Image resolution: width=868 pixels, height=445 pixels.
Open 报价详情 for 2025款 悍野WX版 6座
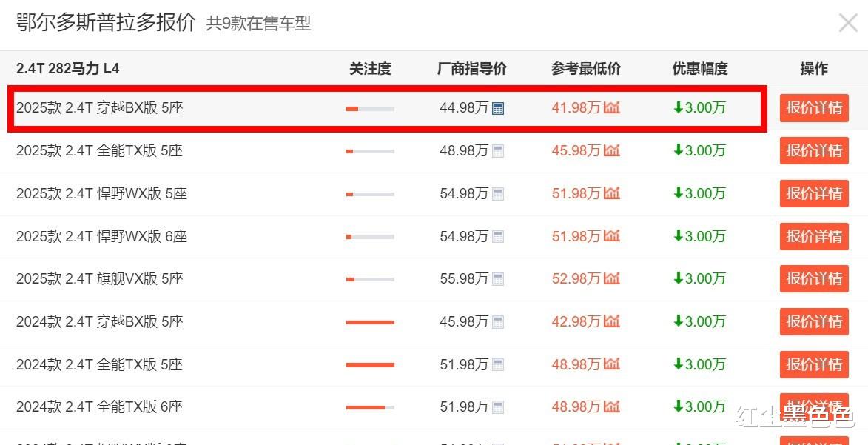[814, 237]
